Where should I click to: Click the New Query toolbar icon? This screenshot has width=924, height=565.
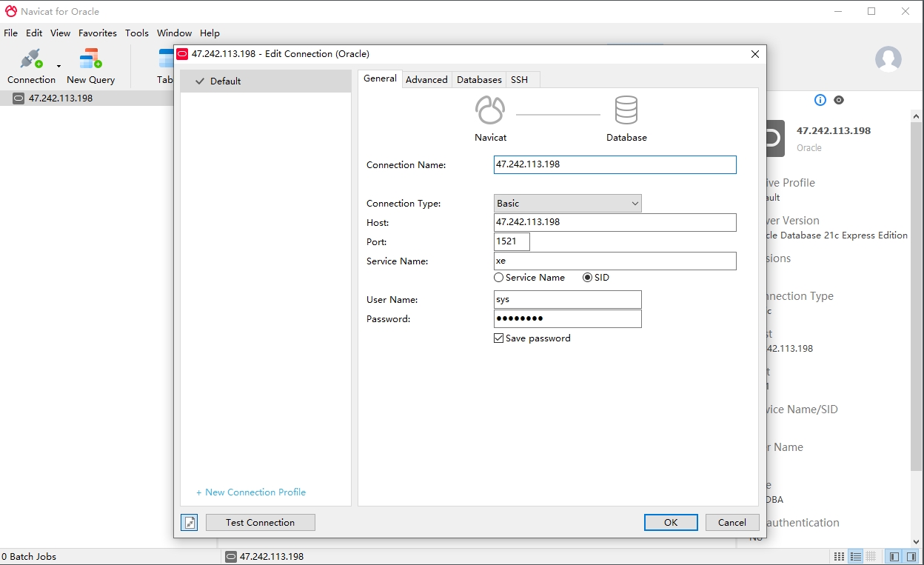pyautogui.click(x=90, y=58)
